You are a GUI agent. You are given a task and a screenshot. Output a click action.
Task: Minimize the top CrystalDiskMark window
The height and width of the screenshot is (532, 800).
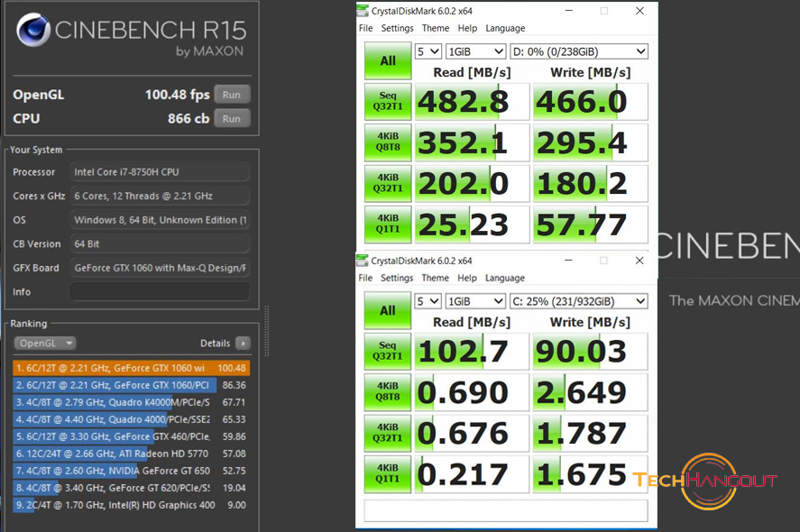point(569,11)
